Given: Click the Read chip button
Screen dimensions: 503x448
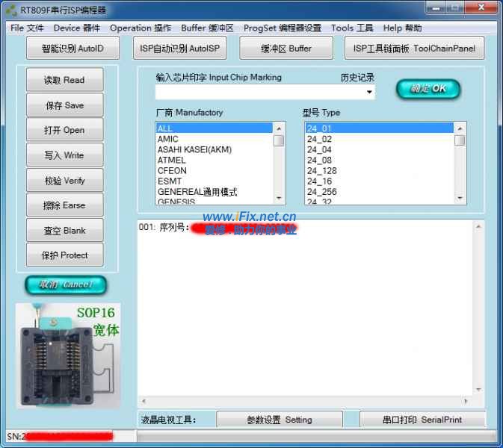Looking at the screenshot, I should [64, 80].
